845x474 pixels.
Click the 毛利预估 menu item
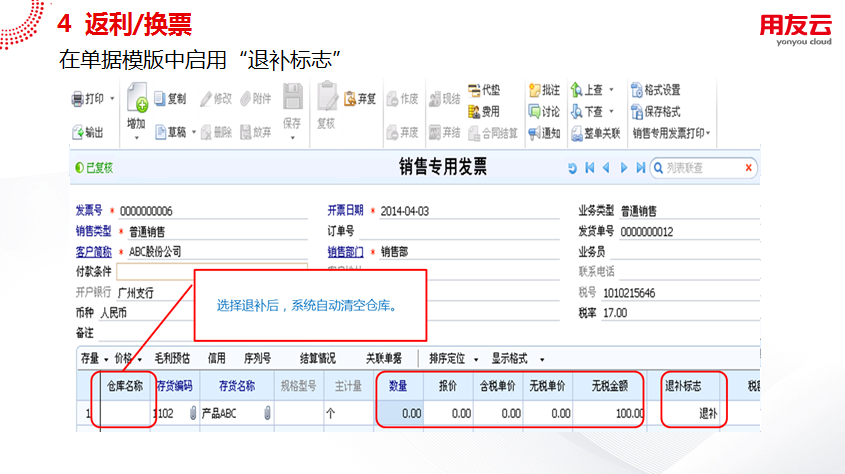172,359
